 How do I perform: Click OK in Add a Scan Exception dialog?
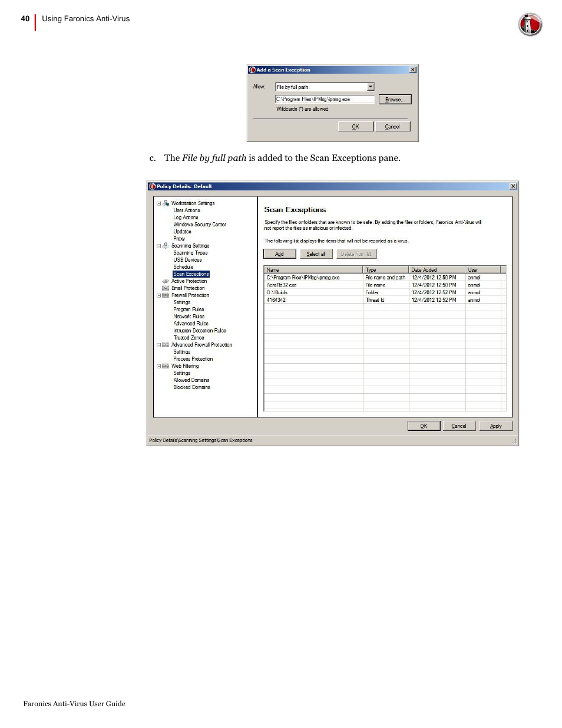[x=356, y=126]
